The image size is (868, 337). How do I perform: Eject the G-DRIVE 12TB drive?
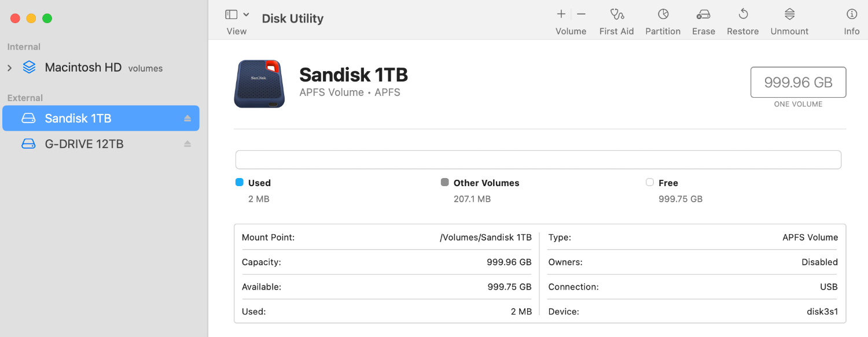(187, 144)
